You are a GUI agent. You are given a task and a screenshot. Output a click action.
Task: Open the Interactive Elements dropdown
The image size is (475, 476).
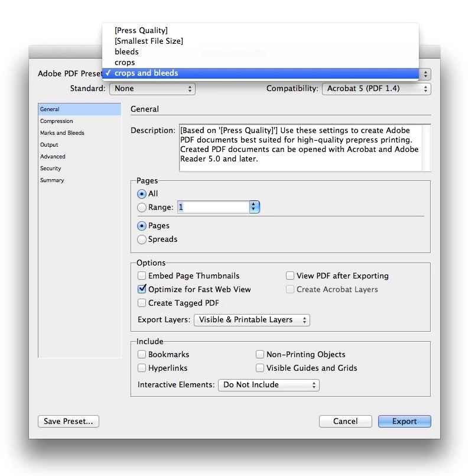[269, 385]
